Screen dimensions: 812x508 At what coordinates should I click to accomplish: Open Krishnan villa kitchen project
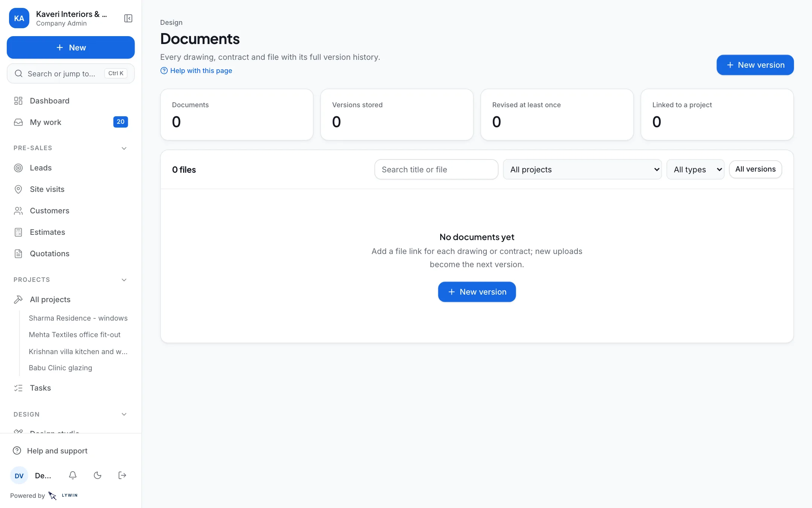(x=78, y=351)
